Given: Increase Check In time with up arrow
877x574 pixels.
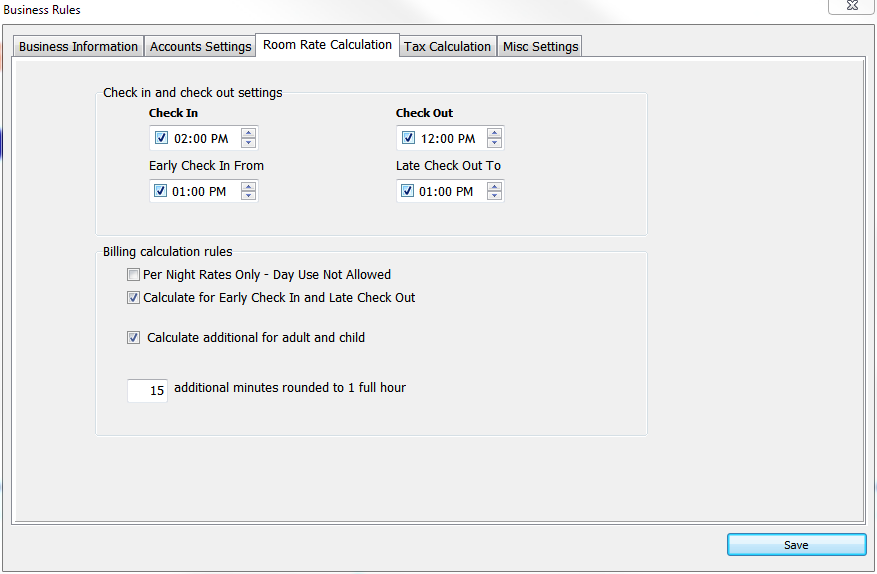Looking at the screenshot, I should click(248, 133).
